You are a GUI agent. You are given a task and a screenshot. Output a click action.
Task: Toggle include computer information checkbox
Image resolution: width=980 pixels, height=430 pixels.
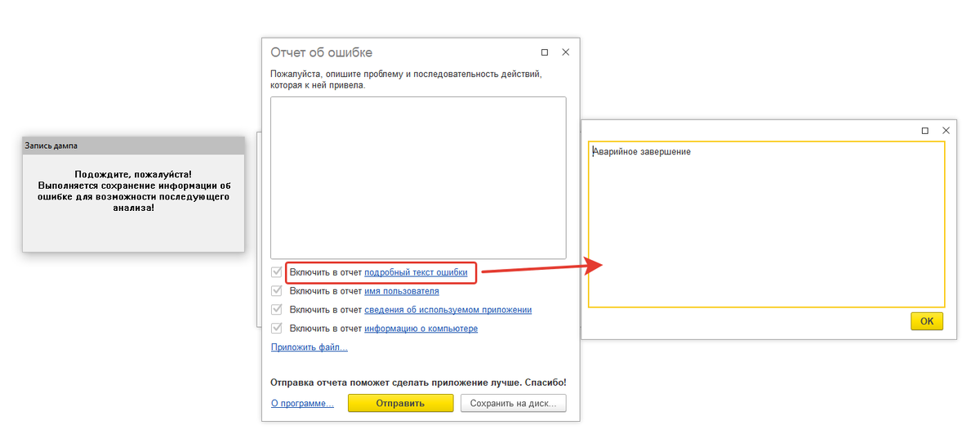coord(277,329)
